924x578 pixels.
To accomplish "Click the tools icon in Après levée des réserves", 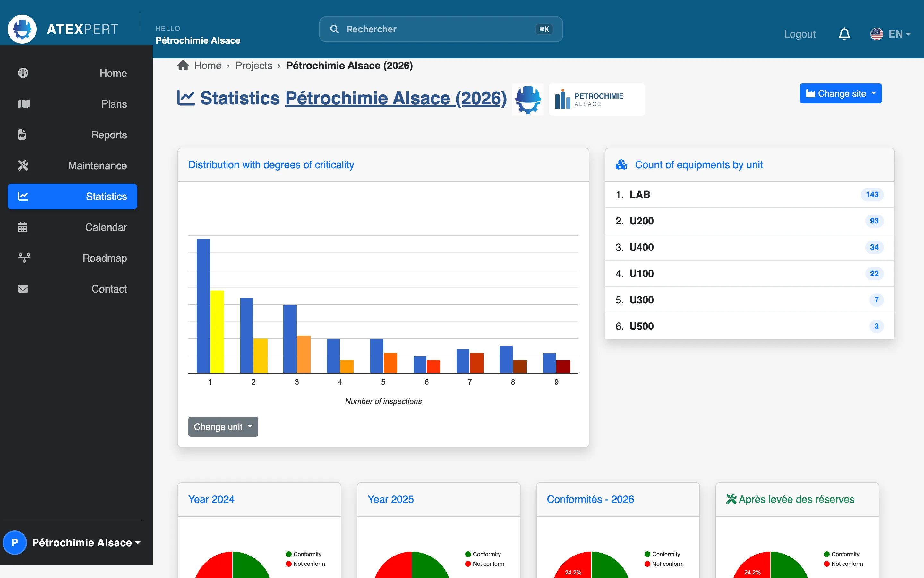I will pyautogui.click(x=731, y=499).
